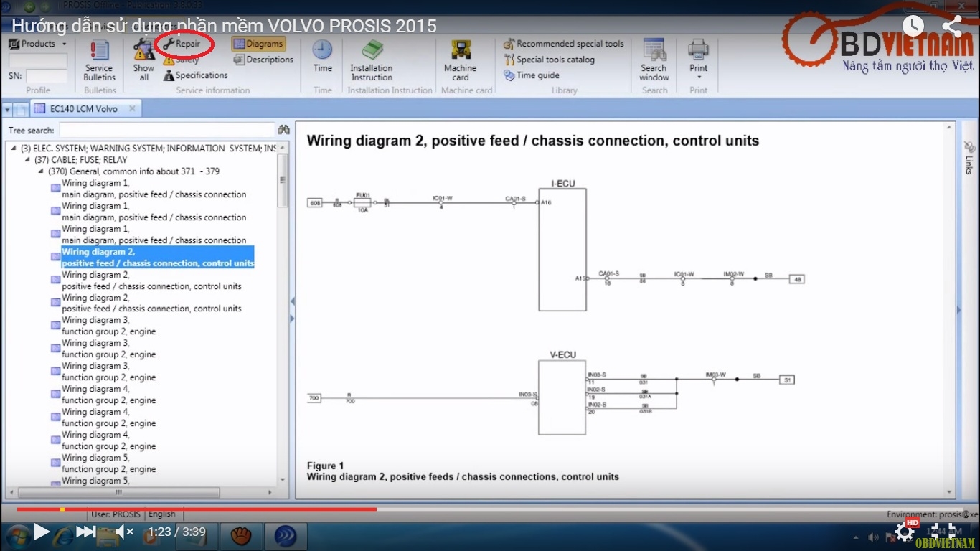Open the Windows Start button

(x=17, y=536)
